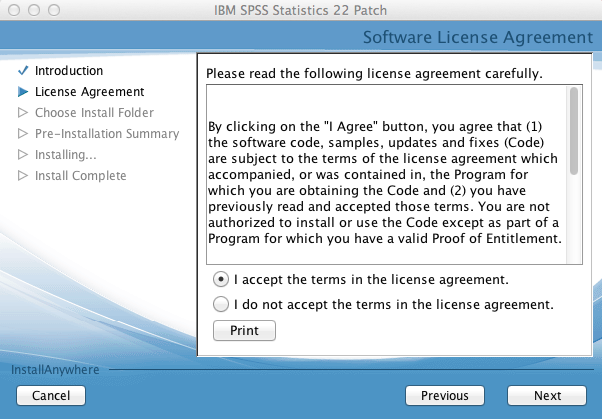Go back with the Previous button
This screenshot has width=602, height=419.
point(445,396)
